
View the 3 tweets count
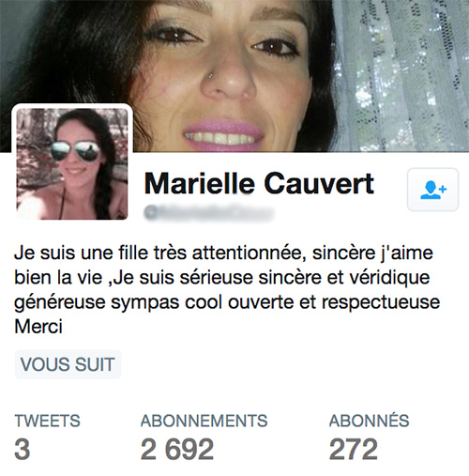(x=23, y=449)
